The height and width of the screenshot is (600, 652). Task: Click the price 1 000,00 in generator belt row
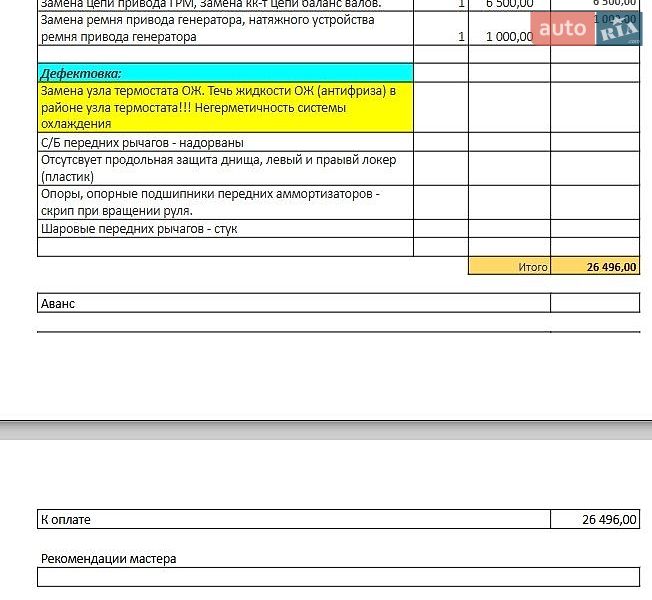[509, 37]
